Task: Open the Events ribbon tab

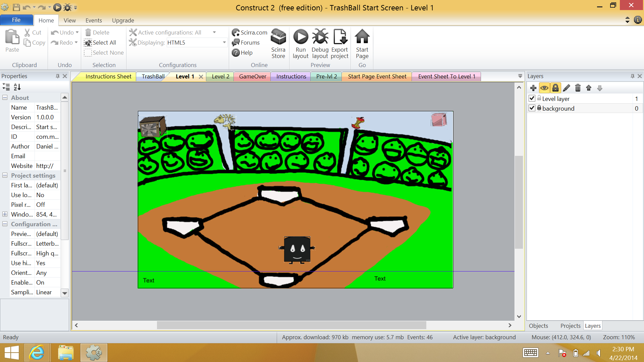Action: [94, 20]
